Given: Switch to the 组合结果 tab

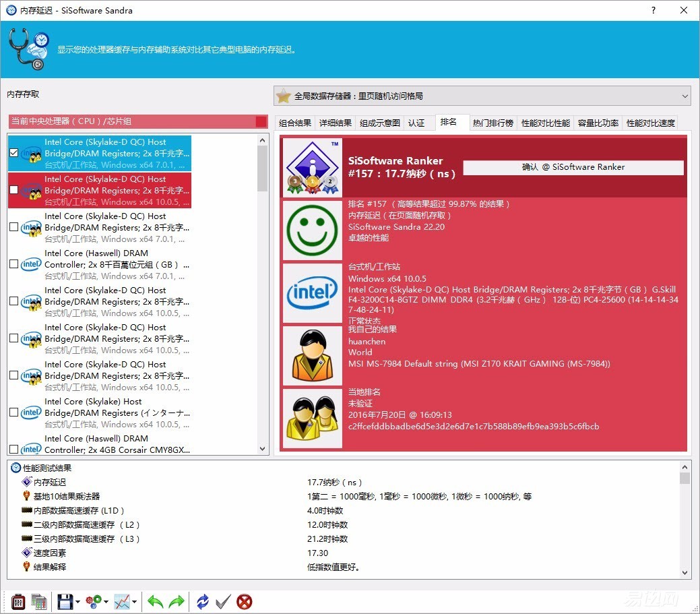Looking at the screenshot, I should pyautogui.click(x=295, y=123).
